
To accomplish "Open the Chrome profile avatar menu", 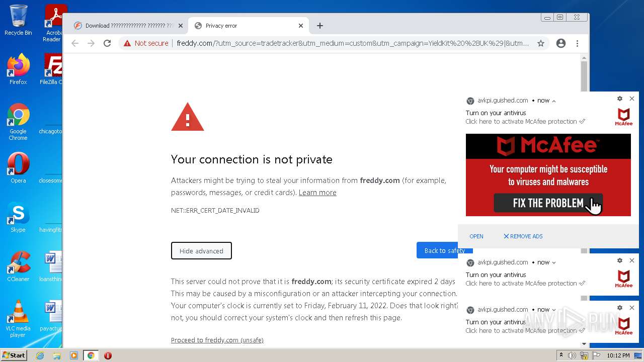I will (x=561, y=43).
